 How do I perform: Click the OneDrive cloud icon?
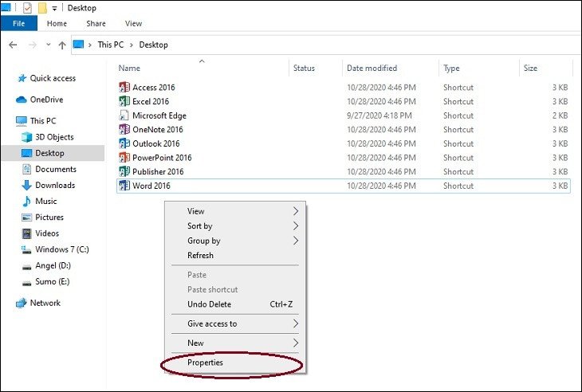[x=22, y=100]
